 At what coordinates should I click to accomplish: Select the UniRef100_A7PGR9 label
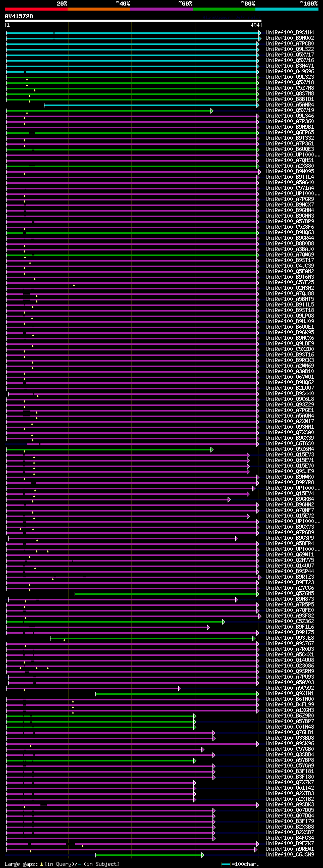[x=290, y=199]
